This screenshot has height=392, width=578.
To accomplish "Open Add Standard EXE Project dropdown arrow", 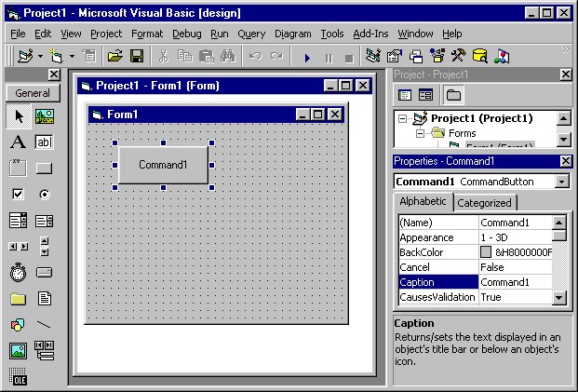I will pos(40,57).
